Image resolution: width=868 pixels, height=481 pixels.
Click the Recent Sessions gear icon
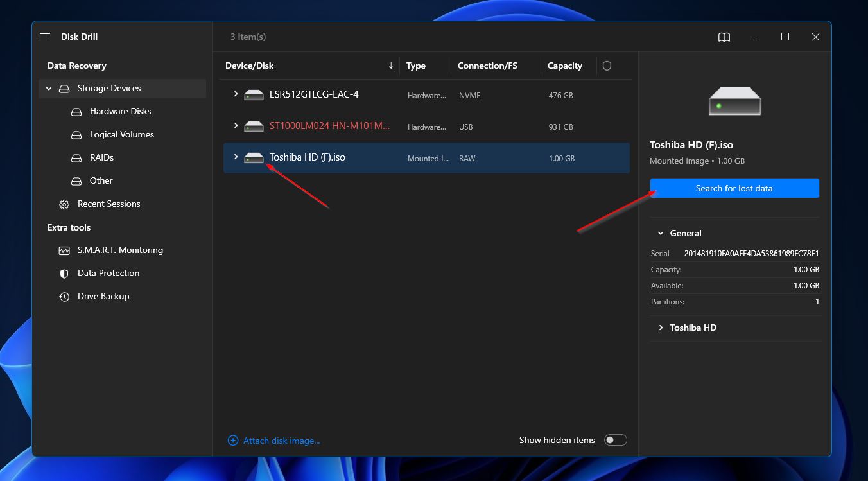[x=64, y=204]
